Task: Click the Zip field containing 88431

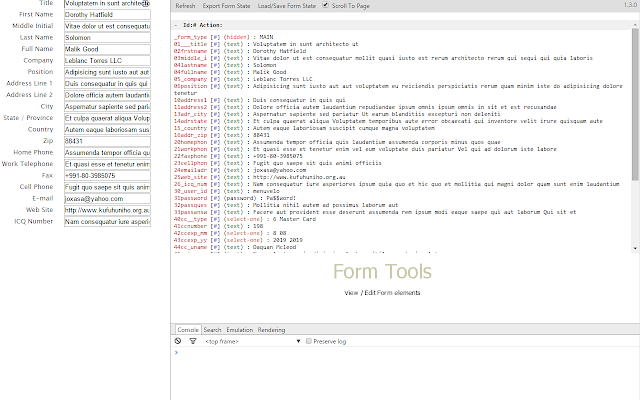Action: click(107, 141)
